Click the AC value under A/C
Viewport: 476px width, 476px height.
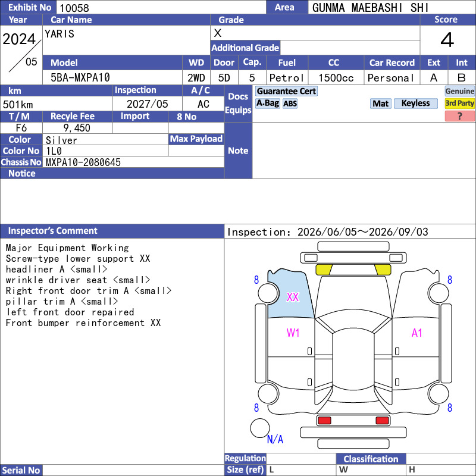[203, 104]
